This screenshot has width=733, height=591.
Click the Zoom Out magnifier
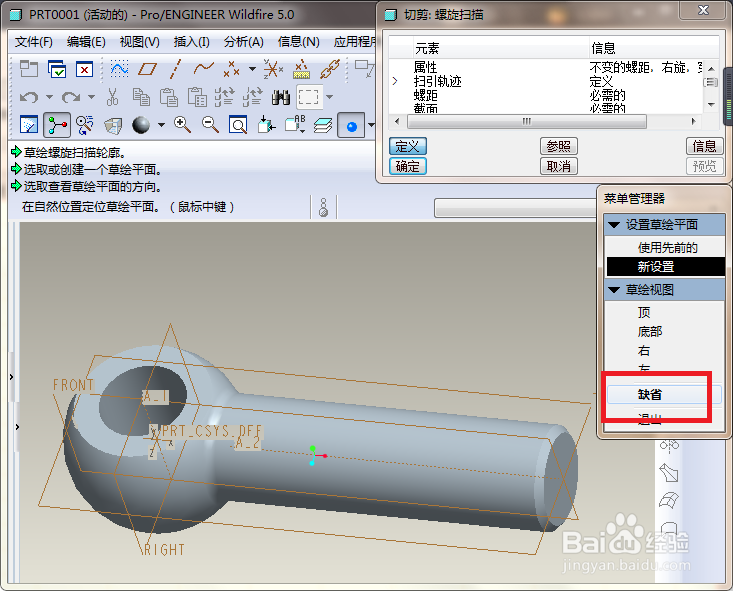point(210,125)
